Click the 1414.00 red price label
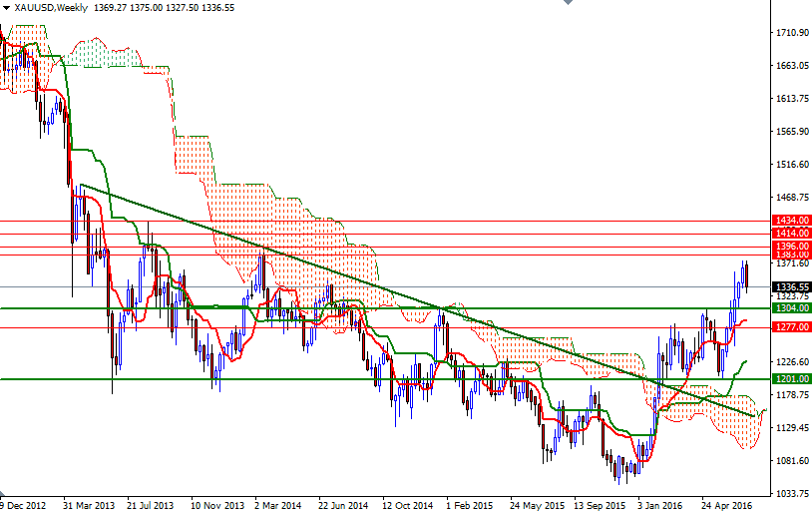The width and height of the screenshot is (812, 513). [x=791, y=234]
